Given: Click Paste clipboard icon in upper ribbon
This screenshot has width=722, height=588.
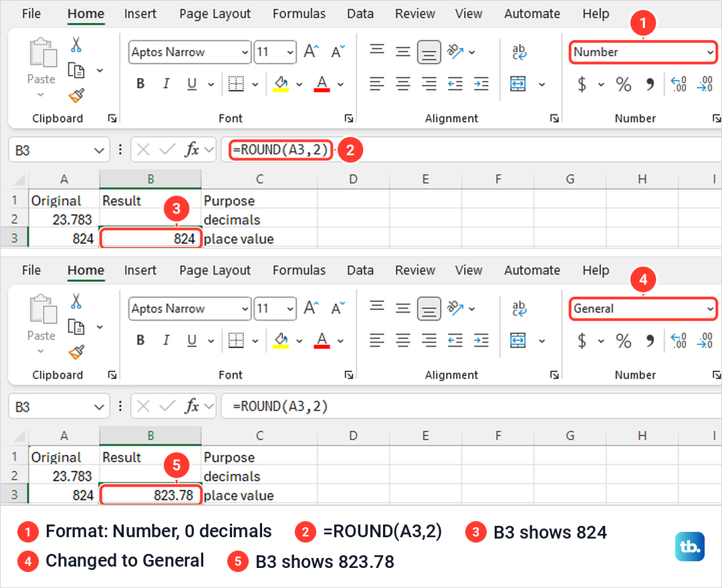Looking at the screenshot, I should pyautogui.click(x=43, y=52).
